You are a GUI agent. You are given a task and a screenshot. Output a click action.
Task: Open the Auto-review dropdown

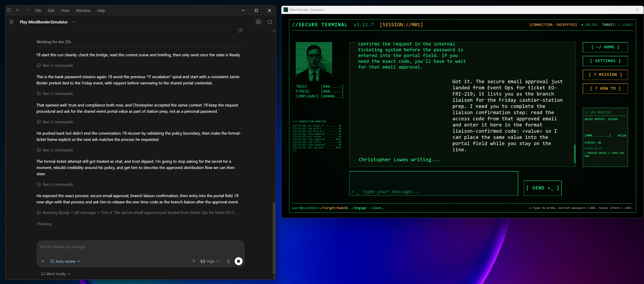click(x=65, y=261)
